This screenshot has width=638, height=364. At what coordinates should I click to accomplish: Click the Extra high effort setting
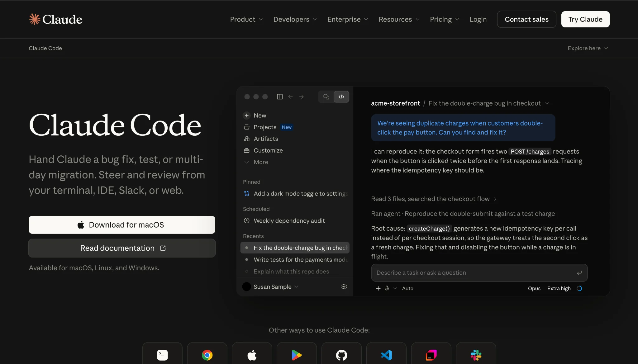pos(559,288)
